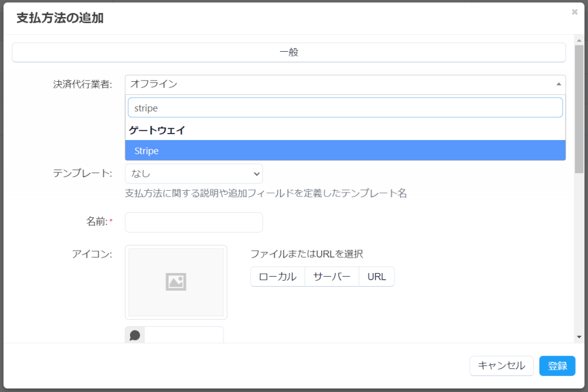Focus the 名前 text field
The width and height of the screenshot is (588, 392).
click(x=193, y=222)
